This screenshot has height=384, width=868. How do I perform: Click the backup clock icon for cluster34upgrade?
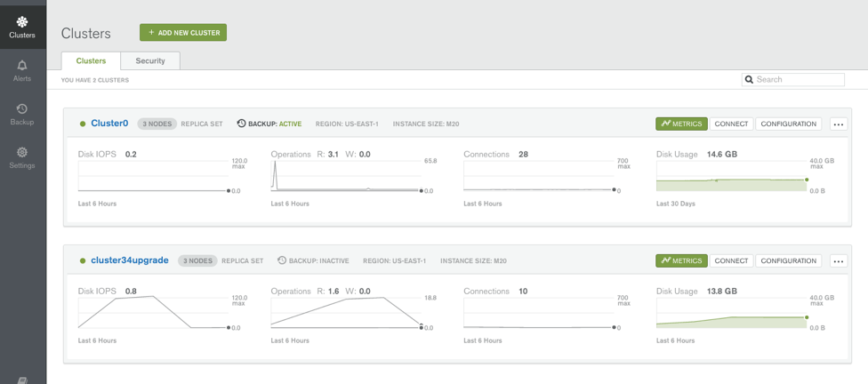(282, 260)
